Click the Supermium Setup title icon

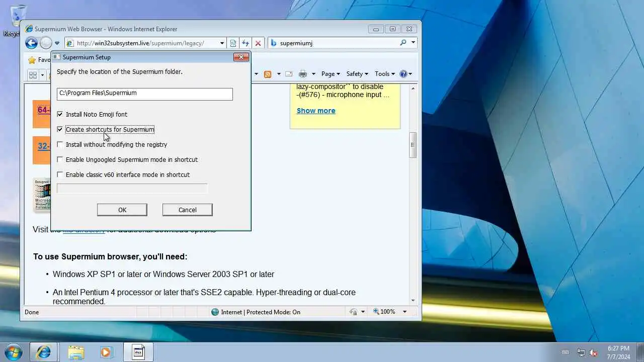[x=57, y=57]
